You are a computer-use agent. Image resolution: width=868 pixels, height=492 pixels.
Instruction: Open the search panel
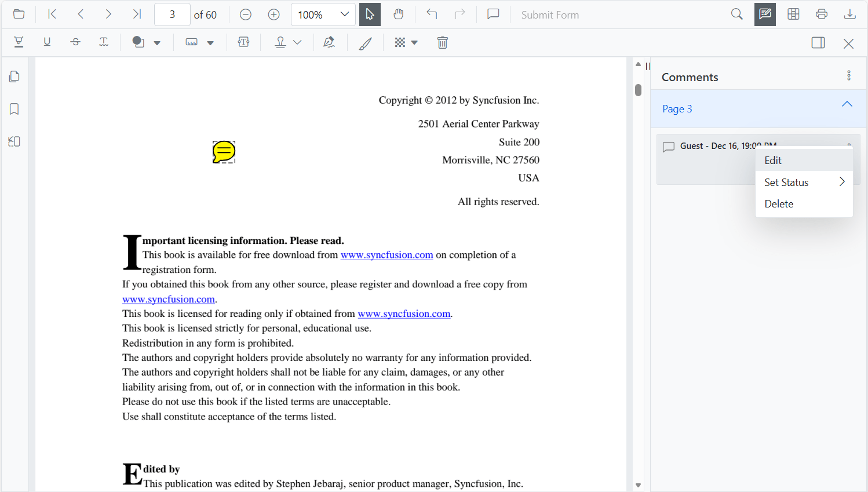(736, 14)
